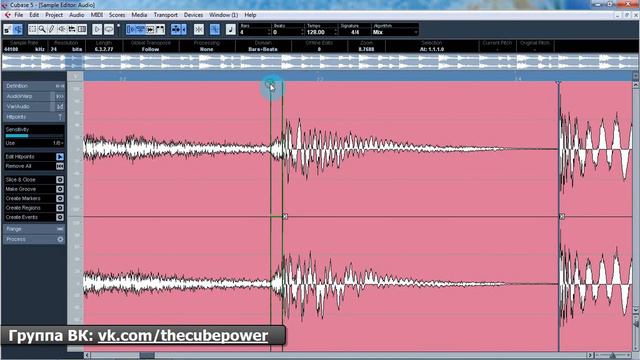640x360 pixels.
Task: Click the Bars stepper arrows
Action: click(269, 32)
